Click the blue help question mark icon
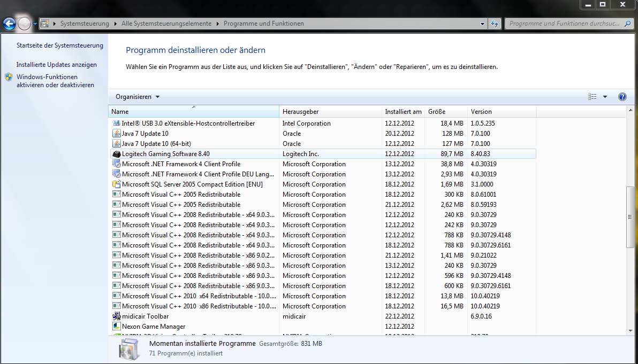The image size is (638, 364). click(x=622, y=97)
